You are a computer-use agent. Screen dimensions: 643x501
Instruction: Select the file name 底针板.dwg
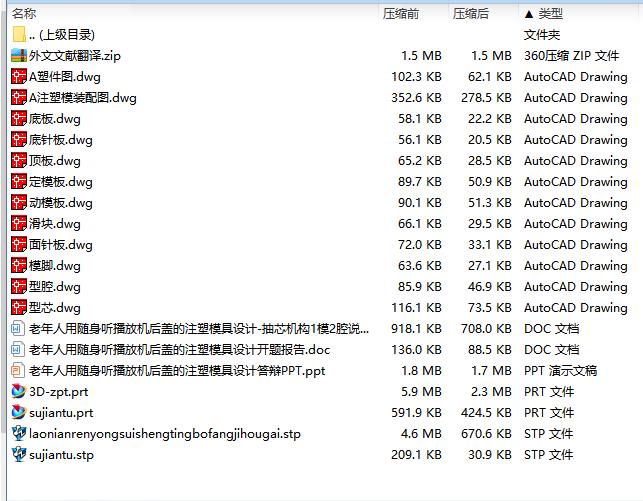[61, 140]
